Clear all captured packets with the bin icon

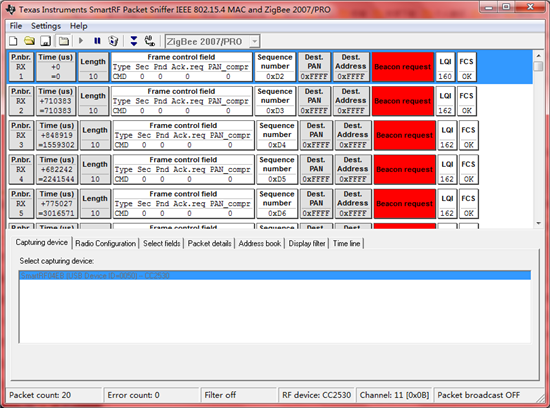113,41
